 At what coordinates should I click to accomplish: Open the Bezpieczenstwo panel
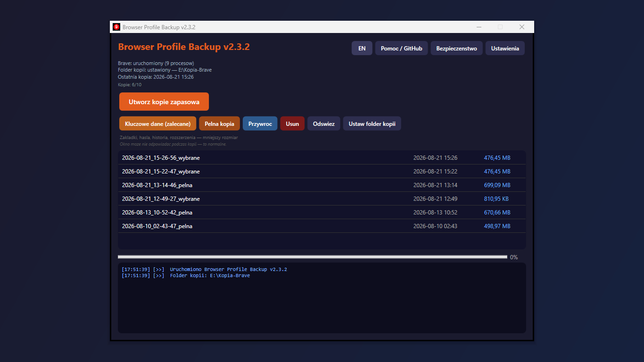pos(457,48)
